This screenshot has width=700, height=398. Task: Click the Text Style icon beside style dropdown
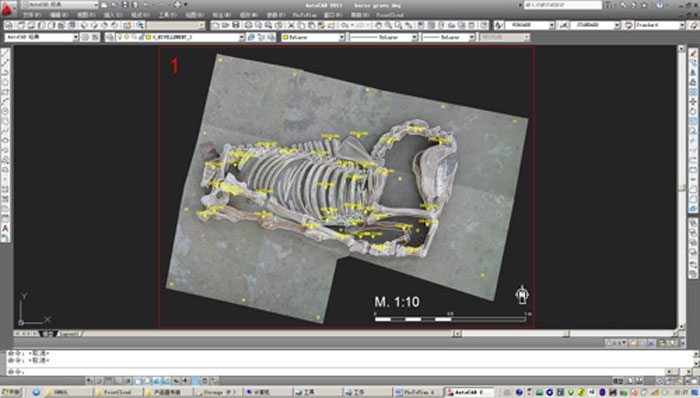[499, 25]
